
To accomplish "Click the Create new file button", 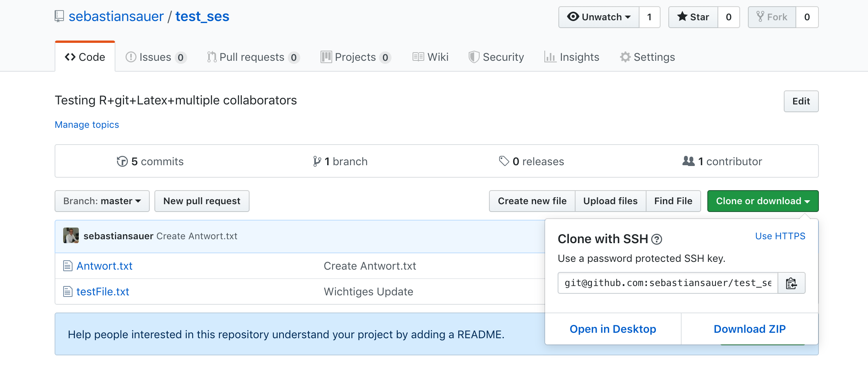I will coord(532,201).
